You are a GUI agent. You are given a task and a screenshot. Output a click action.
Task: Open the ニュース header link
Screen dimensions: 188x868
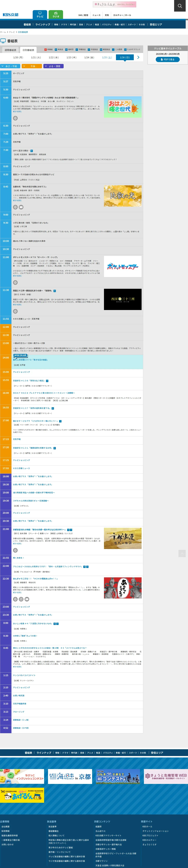pyautogui.click(x=96, y=15)
